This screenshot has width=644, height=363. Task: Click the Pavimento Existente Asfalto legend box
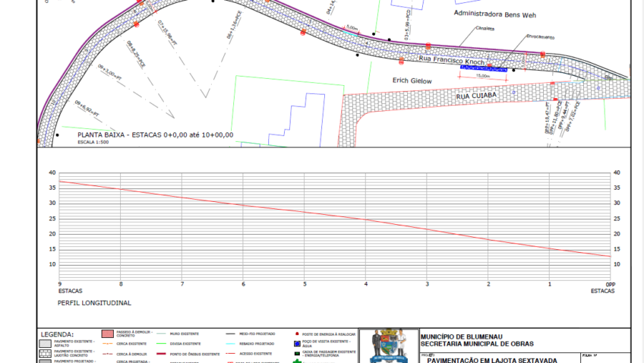click(x=46, y=342)
